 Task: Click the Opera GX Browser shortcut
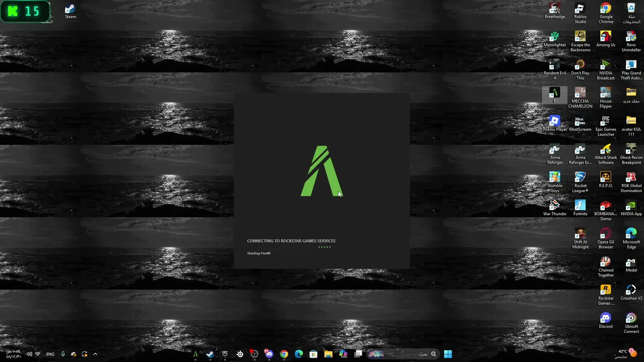[606, 239]
